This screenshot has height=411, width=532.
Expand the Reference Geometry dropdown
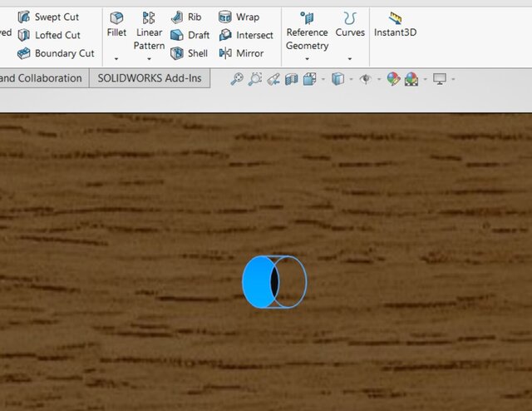tap(307, 59)
